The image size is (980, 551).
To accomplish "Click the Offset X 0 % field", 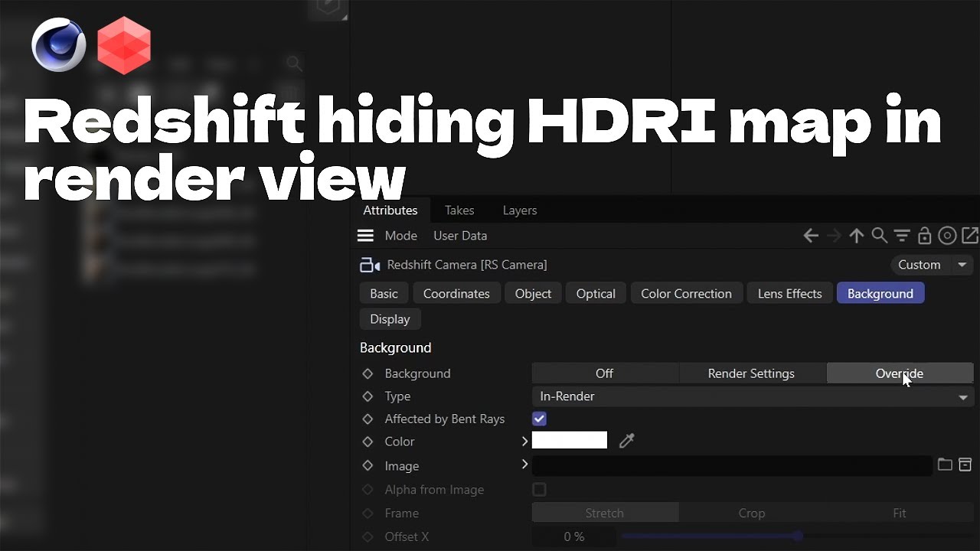I will [x=573, y=537].
